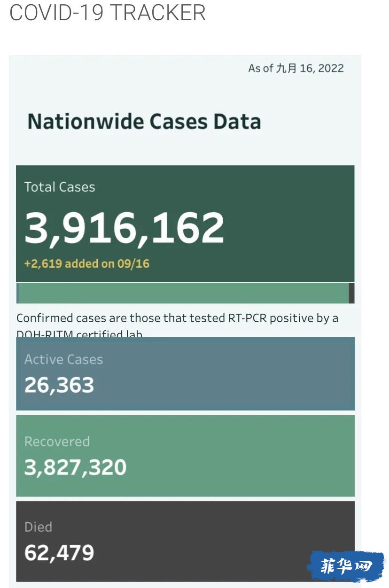This screenshot has width=389, height=588.
Task: Click the Active Cases label text
Action: tap(63, 359)
